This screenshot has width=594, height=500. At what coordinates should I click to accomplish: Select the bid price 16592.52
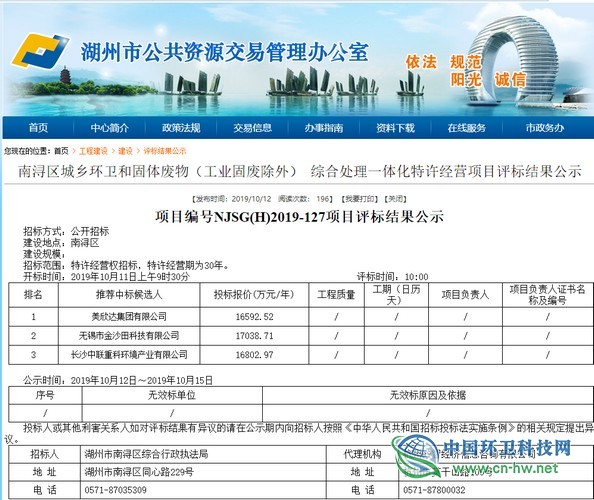point(255,317)
